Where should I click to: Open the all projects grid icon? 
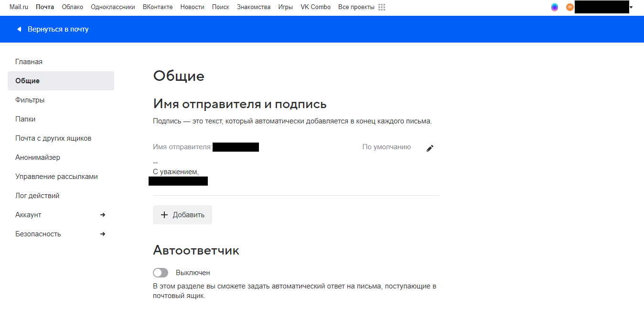coord(381,7)
